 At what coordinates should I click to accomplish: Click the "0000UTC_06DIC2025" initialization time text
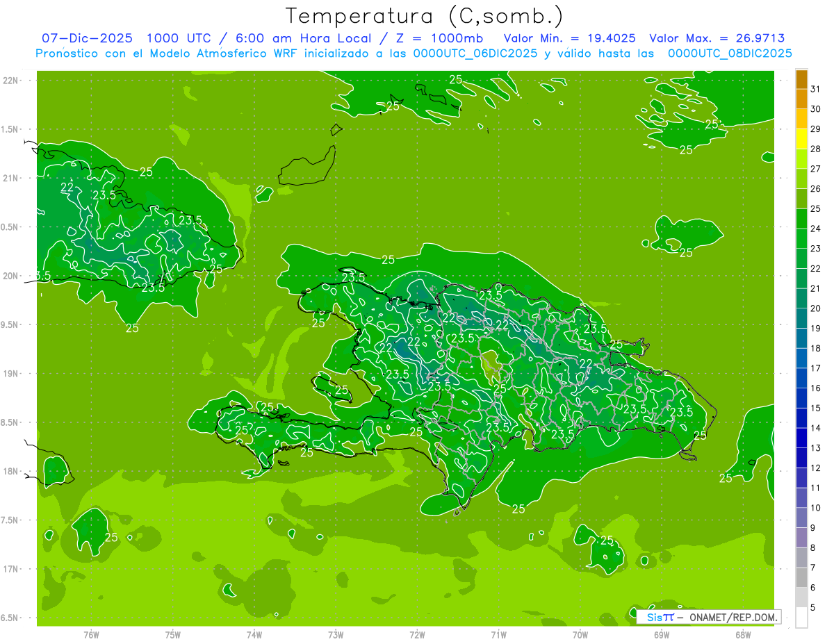tap(475, 53)
